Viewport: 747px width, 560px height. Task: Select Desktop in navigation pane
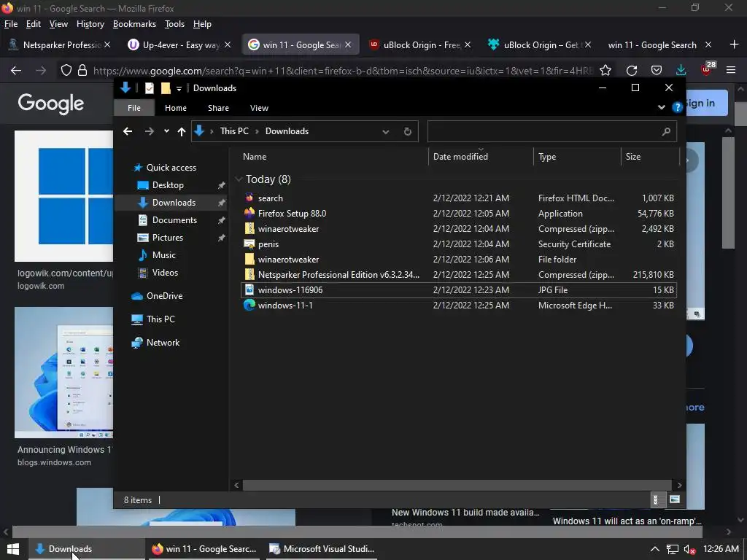(168, 185)
